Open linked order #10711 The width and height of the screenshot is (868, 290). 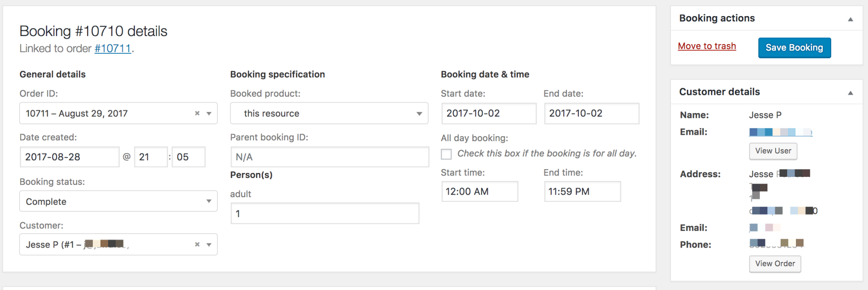point(113,48)
